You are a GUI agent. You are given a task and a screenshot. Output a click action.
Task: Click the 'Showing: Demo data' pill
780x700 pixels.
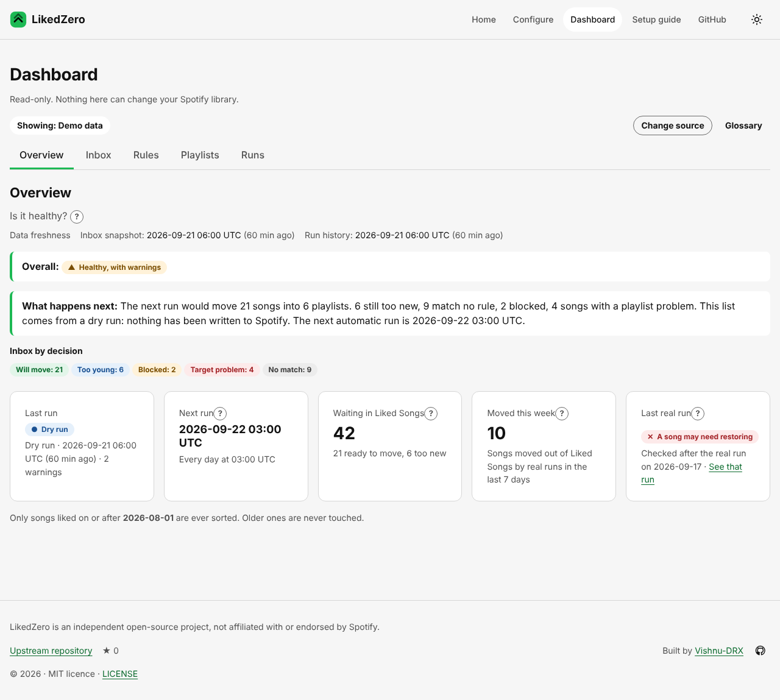[60, 126]
